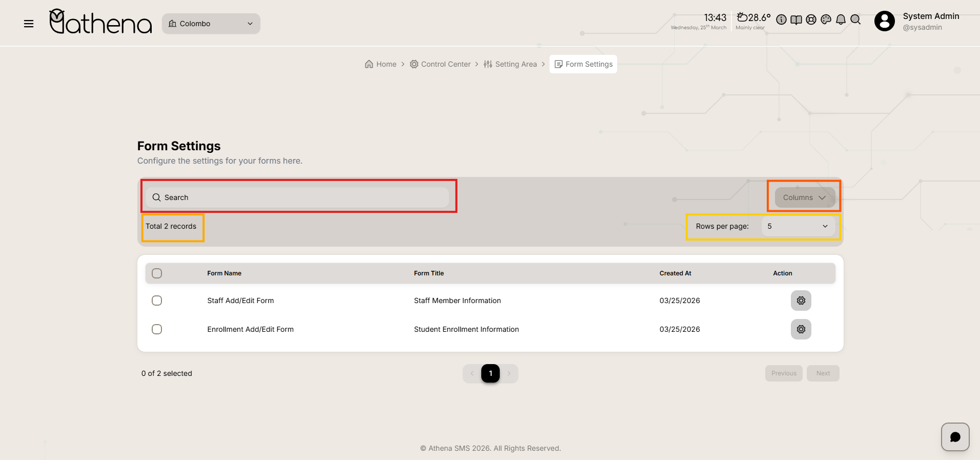This screenshot has width=980, height=460.
Task: Open the documentation book icon
Action: coord(796,19)
